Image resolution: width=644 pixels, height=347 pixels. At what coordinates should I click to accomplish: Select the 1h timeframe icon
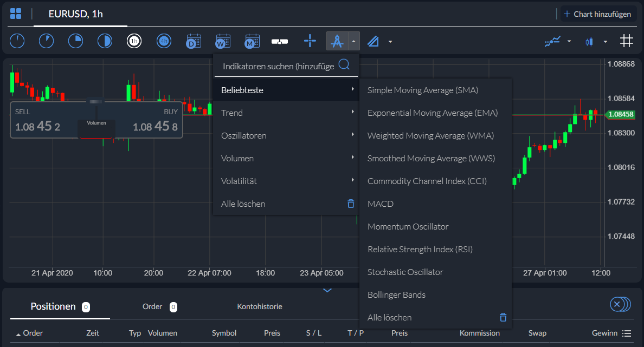point(134,41)
